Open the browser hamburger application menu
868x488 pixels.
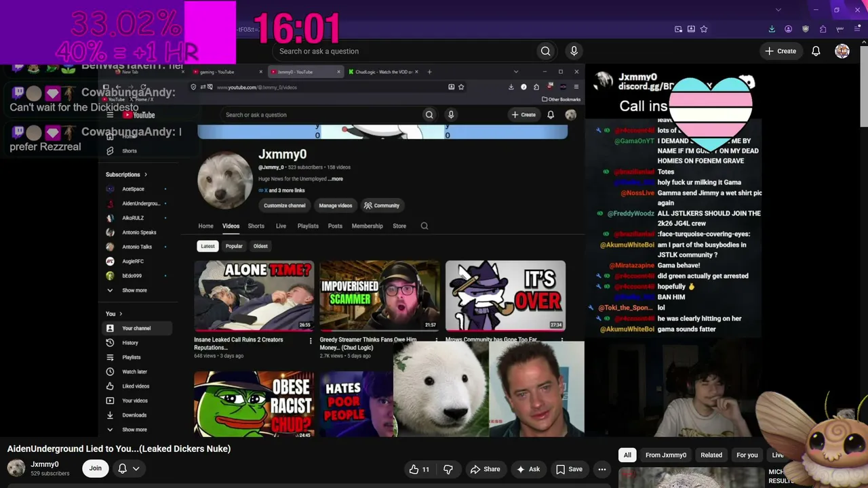(x=857, y=29)
